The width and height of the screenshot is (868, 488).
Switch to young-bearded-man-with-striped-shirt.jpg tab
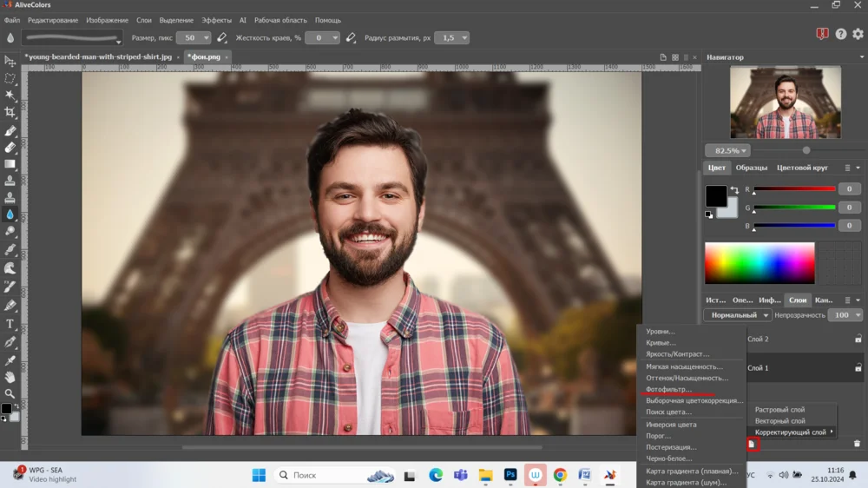pos(99,56)
